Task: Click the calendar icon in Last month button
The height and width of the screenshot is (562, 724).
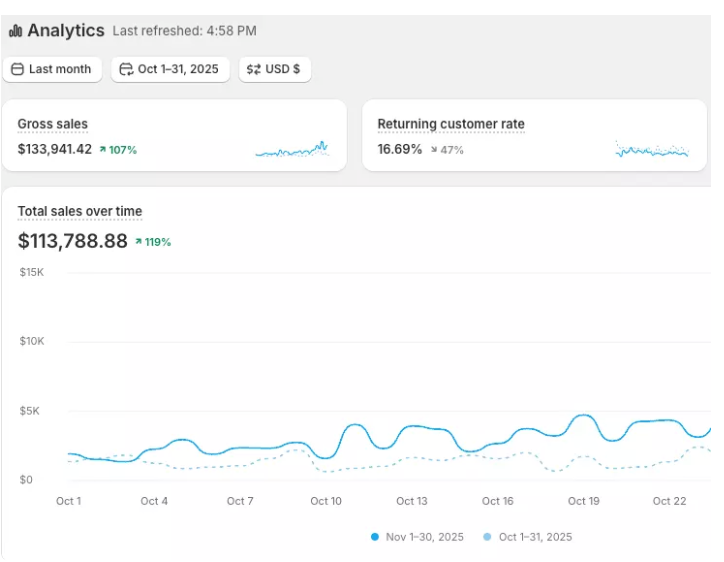Action: click(x=17, y=69)
